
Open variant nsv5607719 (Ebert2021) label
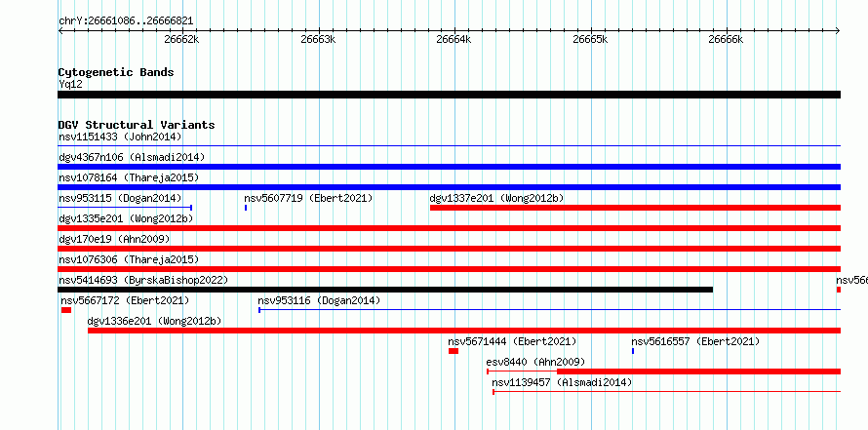tap(308, 198)
